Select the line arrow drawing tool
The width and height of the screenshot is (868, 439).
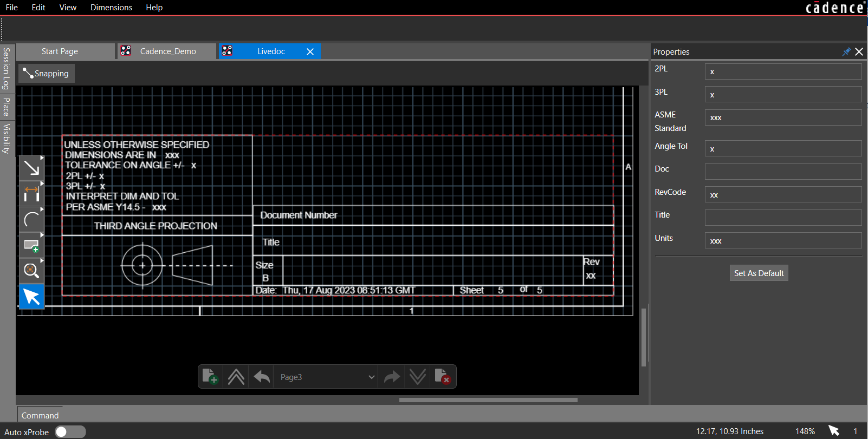point(31,169)
